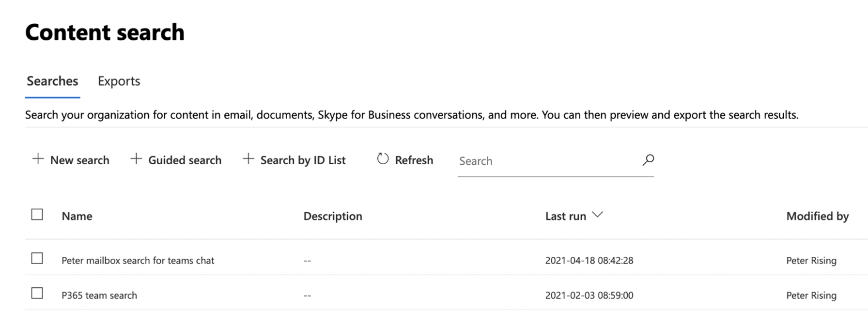Viewport: 868px width, 312px height.
Task: Click the plus icon for Search by ID List
Action: click(x=248, y=159)
